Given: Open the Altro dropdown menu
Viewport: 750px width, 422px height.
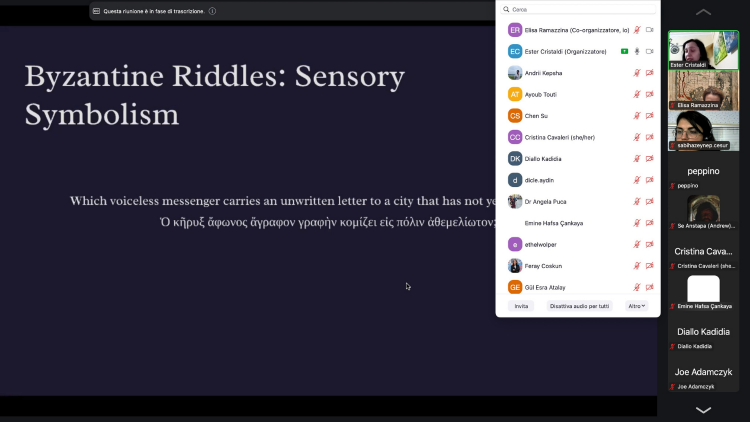Looking at the screenshot, I should (636, 306).
